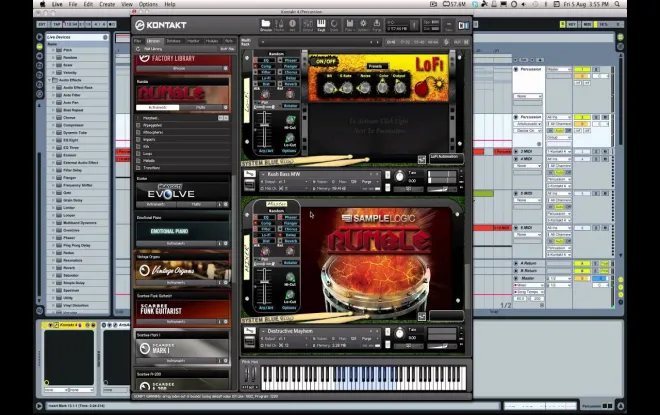Open the File menu
660x415 pixels.
click(73, 4)
